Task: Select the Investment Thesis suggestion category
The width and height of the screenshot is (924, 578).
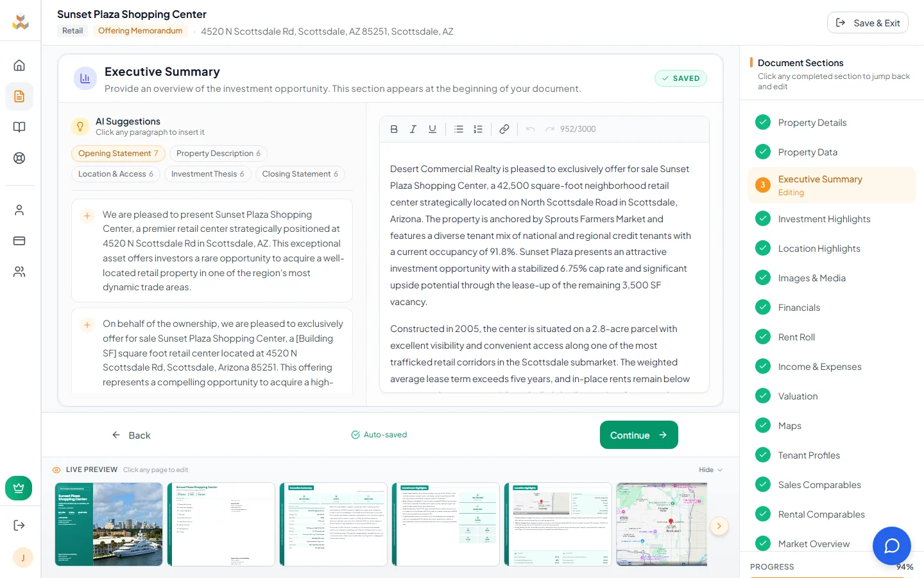Action: 207,173
